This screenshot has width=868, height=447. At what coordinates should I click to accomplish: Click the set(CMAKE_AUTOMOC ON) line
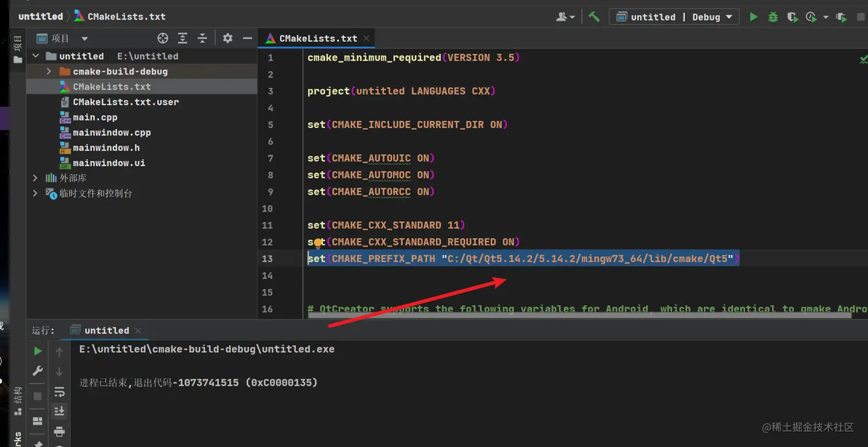point(371,175)
